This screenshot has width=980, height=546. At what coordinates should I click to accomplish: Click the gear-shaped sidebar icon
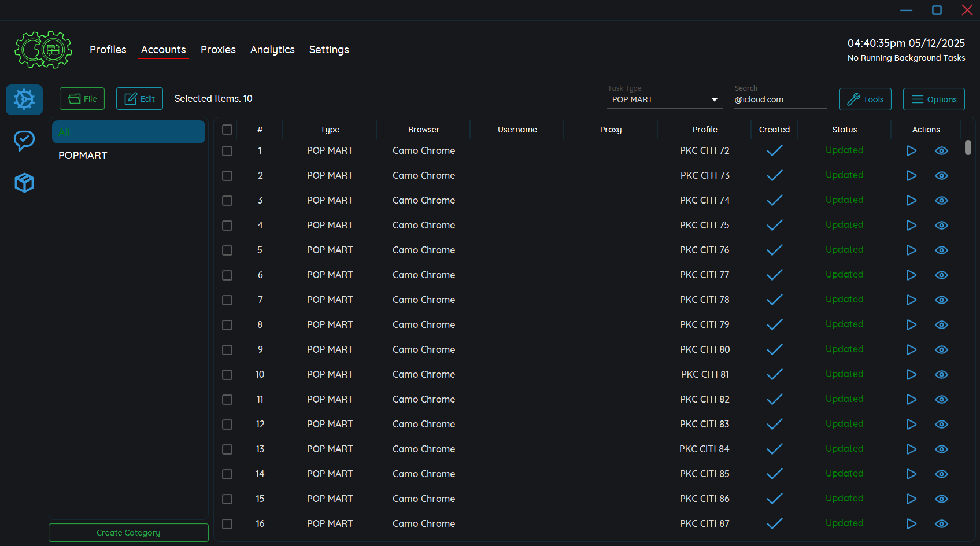(24, 99)
